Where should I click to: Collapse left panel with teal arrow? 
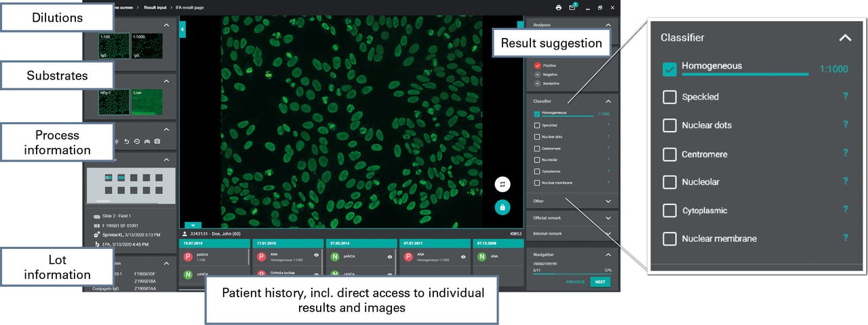pyautogui.click(x=182, y=31)
